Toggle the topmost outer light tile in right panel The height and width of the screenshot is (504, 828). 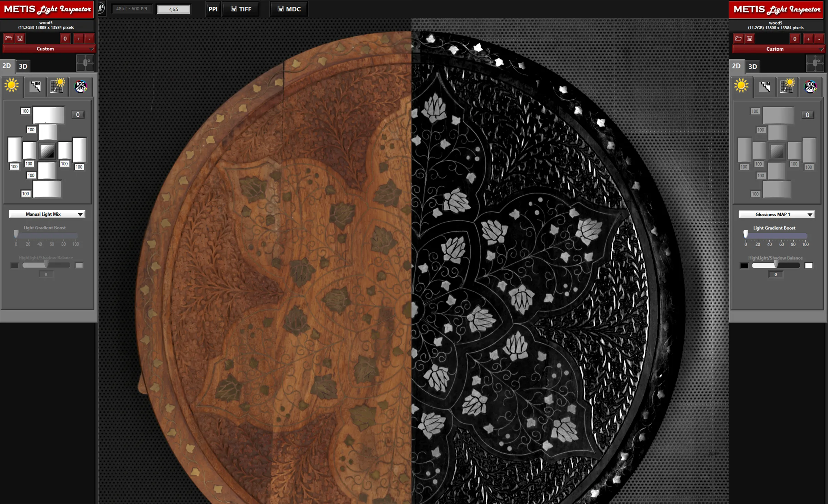click(778, 115)
